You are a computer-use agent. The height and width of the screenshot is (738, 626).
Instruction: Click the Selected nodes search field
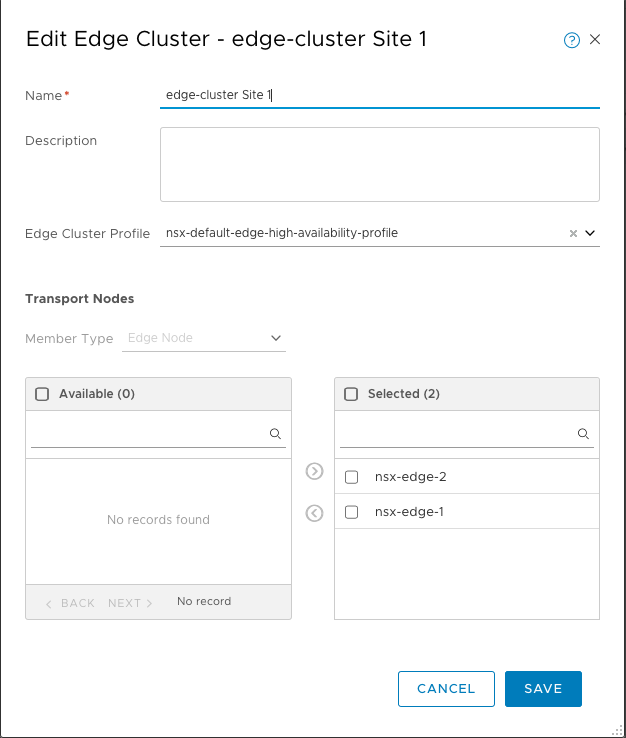pyautogui.click(x=457, y=434)
